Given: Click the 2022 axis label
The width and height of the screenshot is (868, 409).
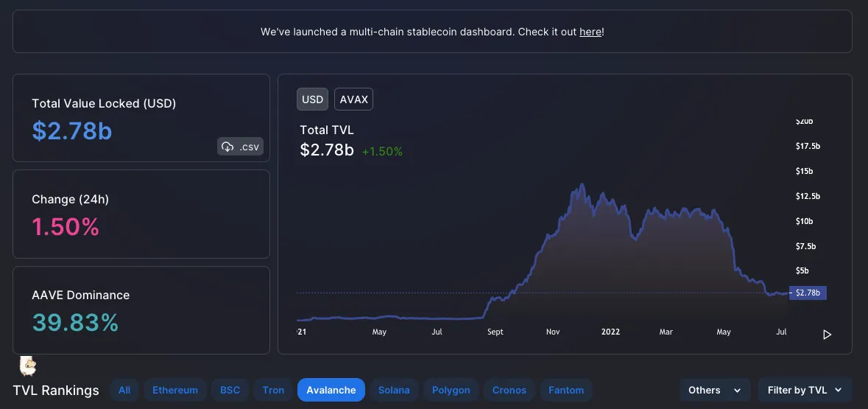Looking at the screenshot, I should [x=610, y=332].
